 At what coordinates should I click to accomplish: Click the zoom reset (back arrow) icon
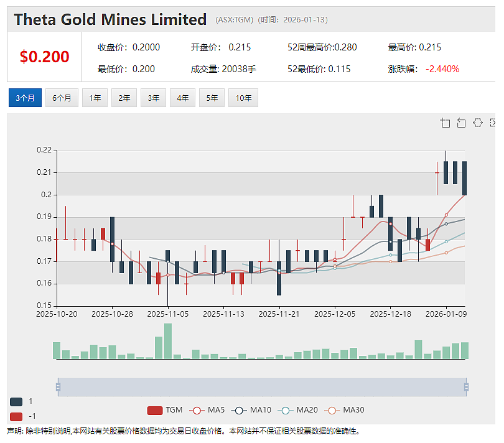(x=461, y=123)
